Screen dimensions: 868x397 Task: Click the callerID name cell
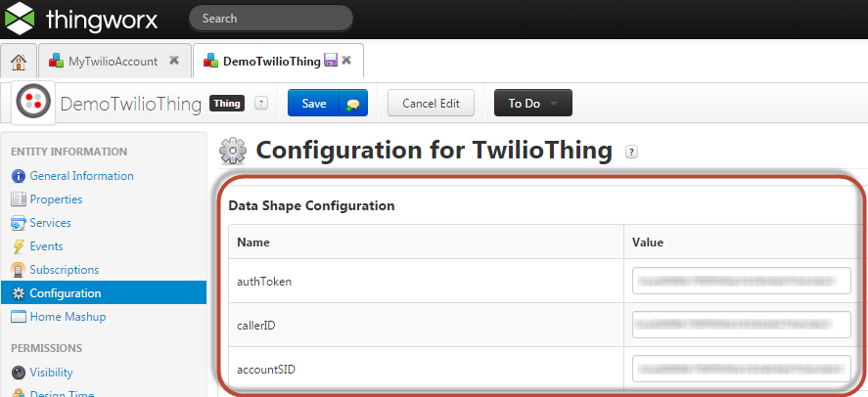[x=427, y=325]
